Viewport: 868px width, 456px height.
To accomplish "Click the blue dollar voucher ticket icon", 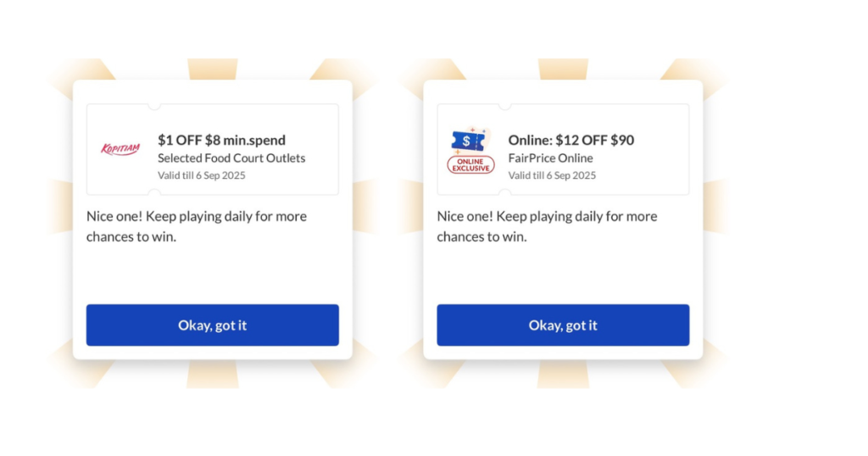I will [469, 142].
